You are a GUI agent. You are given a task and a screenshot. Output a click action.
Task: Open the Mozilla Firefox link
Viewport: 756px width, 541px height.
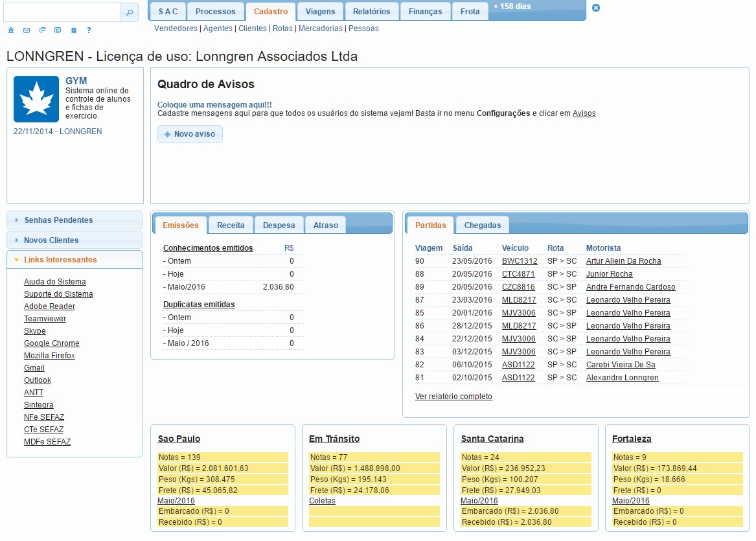50,355
